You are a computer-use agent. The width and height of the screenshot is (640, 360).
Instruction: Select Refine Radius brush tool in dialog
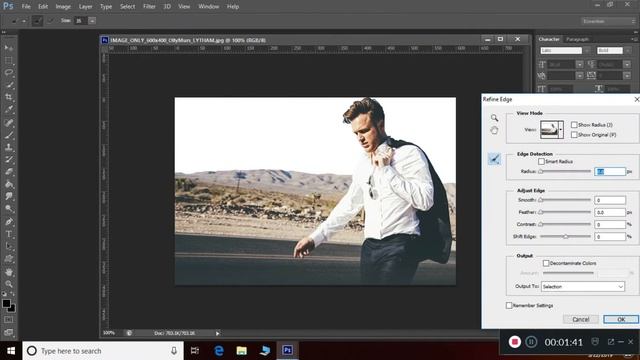(494, 159)
